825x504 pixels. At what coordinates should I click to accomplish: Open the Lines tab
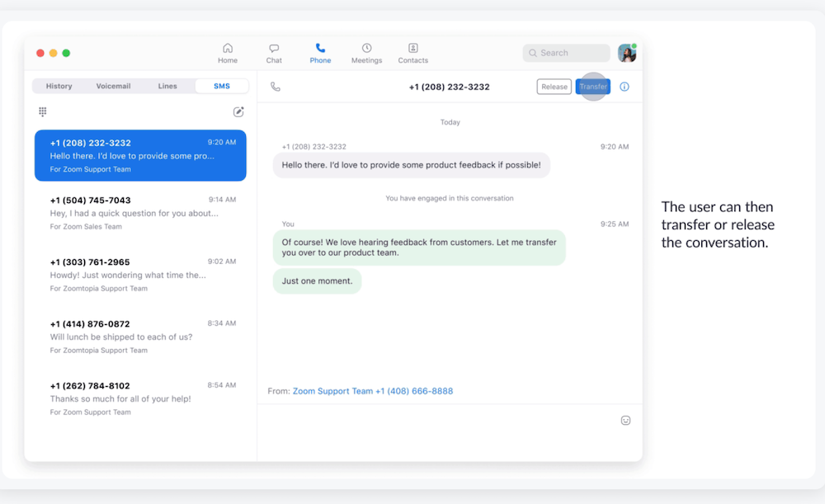167,85
